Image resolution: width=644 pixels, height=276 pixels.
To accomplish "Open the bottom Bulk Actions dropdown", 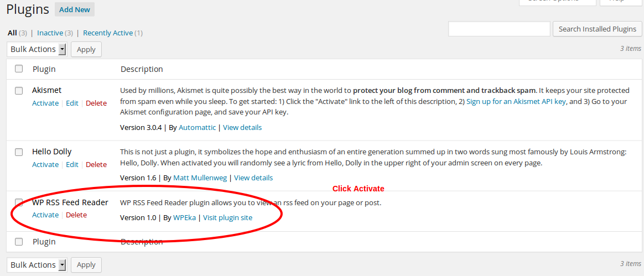I will pos(37,265).
